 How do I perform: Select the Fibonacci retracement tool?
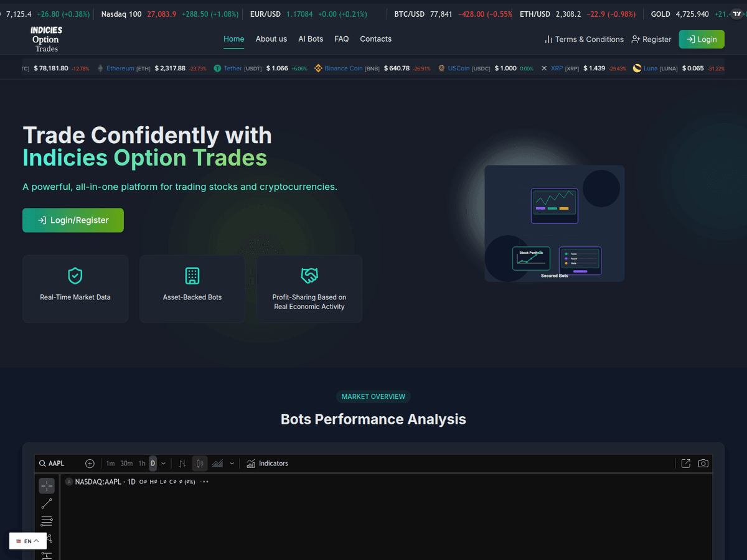click(x=47, y=521)
